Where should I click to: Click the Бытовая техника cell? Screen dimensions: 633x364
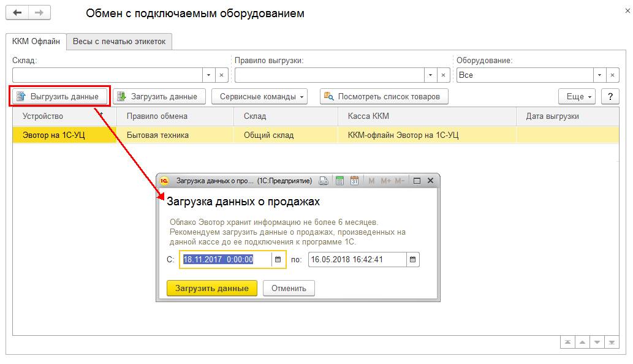175,135
